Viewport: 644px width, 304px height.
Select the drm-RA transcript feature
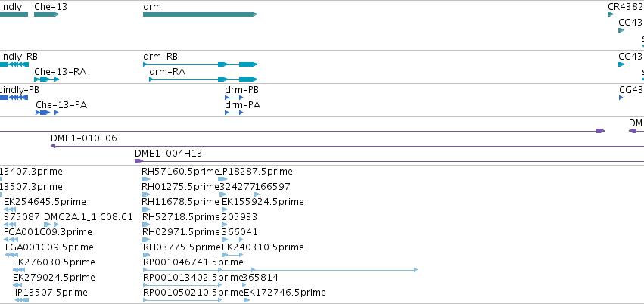204,79
